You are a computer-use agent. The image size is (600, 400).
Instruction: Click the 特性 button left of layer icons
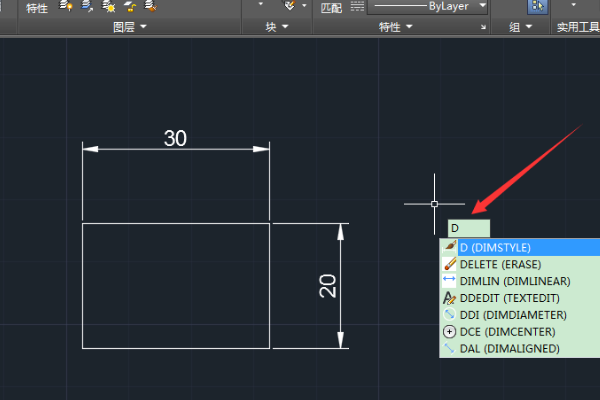(36, 7)
